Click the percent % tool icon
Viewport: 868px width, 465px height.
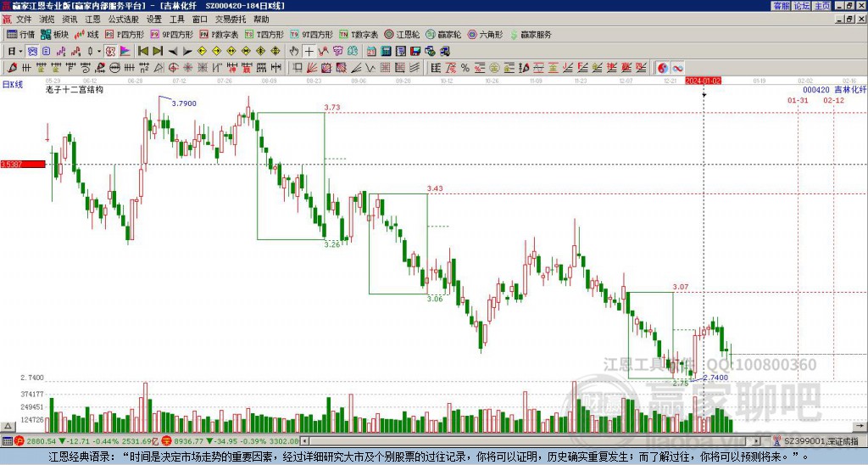point(465,68)
